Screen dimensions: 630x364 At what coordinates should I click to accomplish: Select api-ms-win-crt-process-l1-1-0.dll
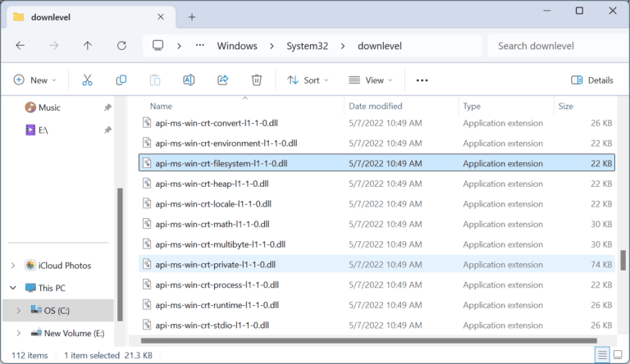377,284
